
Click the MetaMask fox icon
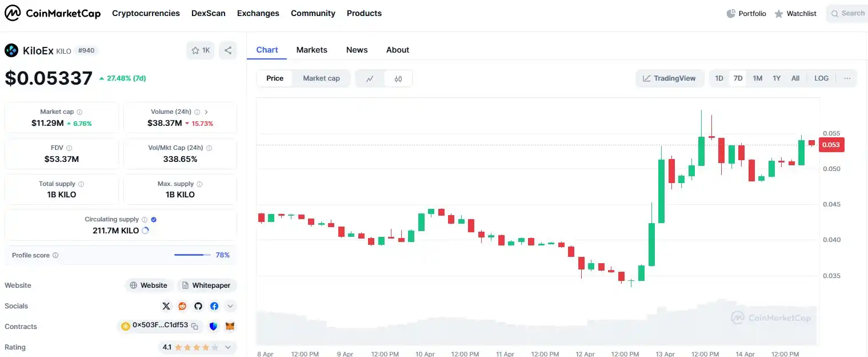(x=230, y=326)
